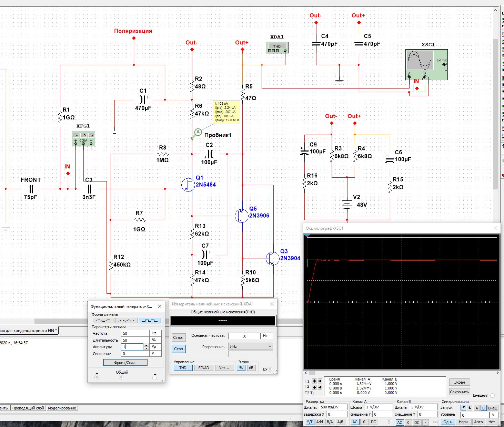504x427 pixels.
Task: Click the oscilloscope horizontal scrollbar thumb
Action: pos(312,373)
